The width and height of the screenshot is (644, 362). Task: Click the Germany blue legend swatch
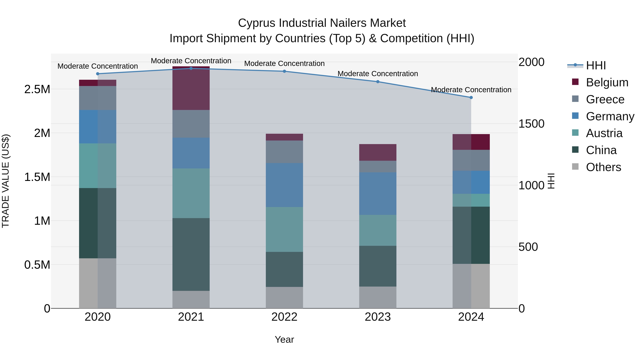[x=575, y=116]
